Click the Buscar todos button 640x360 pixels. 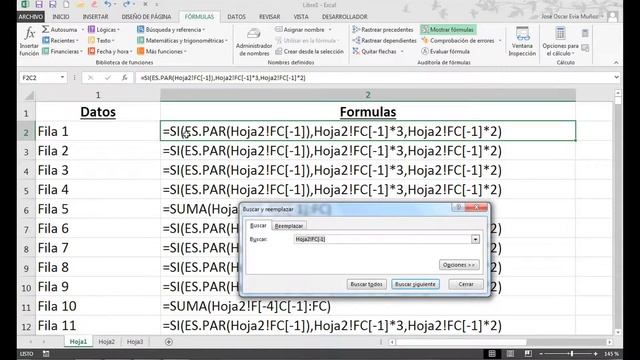(x=367, y=284)
